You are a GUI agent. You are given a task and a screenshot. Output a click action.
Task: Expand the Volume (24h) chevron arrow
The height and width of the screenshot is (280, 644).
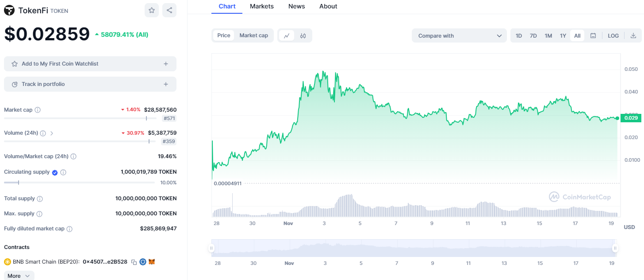point(52,133)
